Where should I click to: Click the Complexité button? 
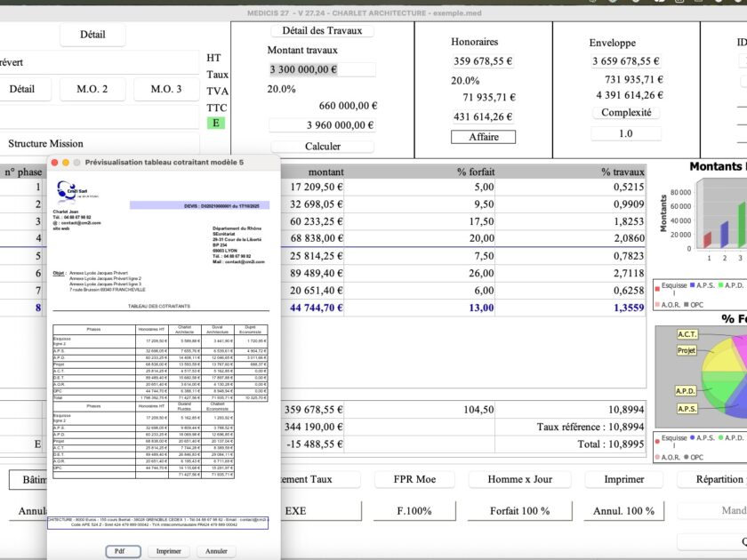(x=626, y=112)
